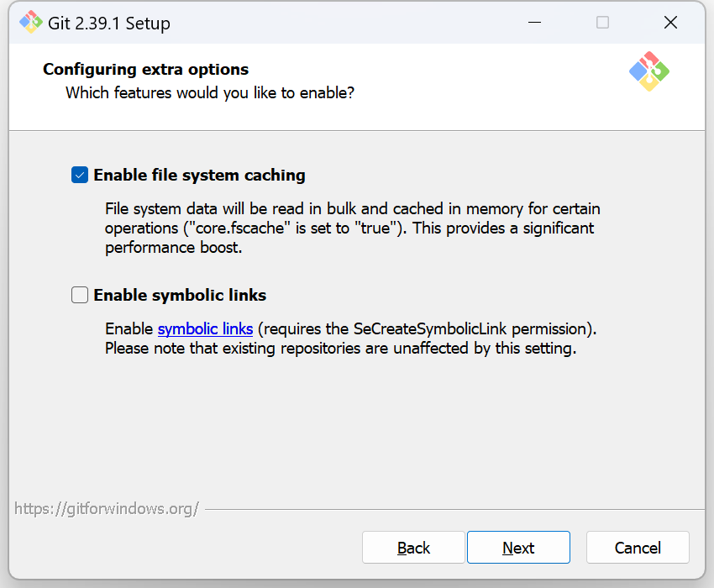Click the "Configuring extra options" heading
The image size is (714, 588).
(x=146, y=69)
